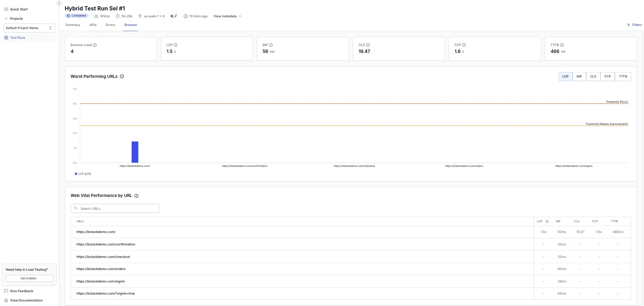
Task: Click the Completed status badge
Action: point(76,16)
